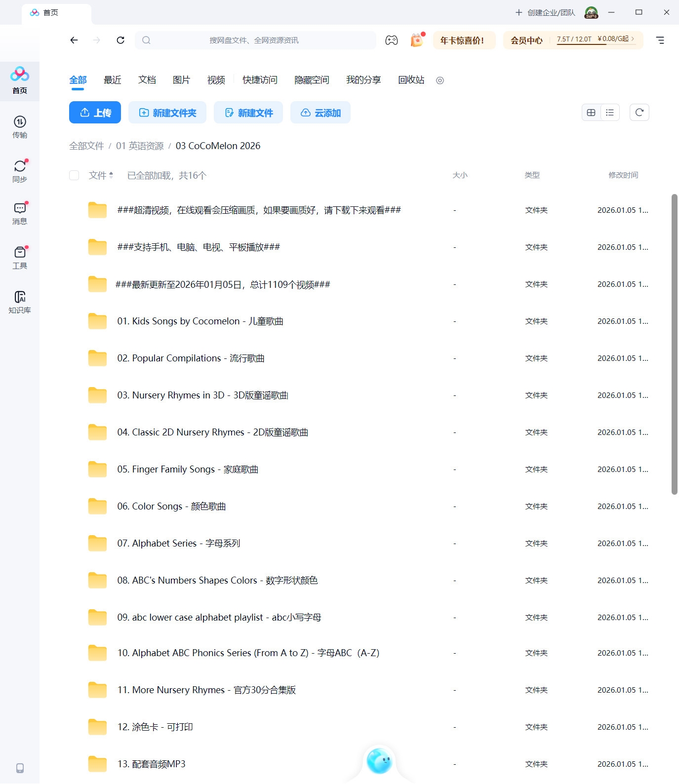The height and width of the screenshot is (784, 679).
Task: Switch to the 视频 tab
Action: click(216, 80)
